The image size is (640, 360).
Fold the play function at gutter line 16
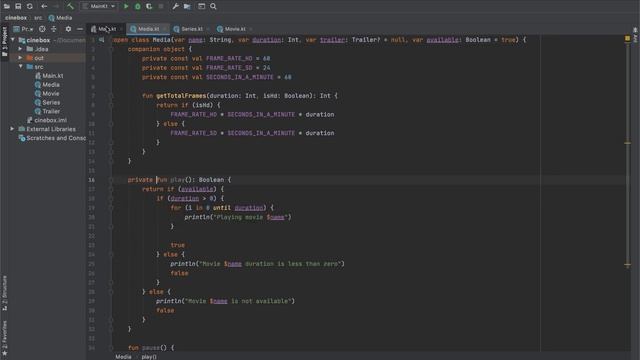pyautogui.click(x=111, y=180)
